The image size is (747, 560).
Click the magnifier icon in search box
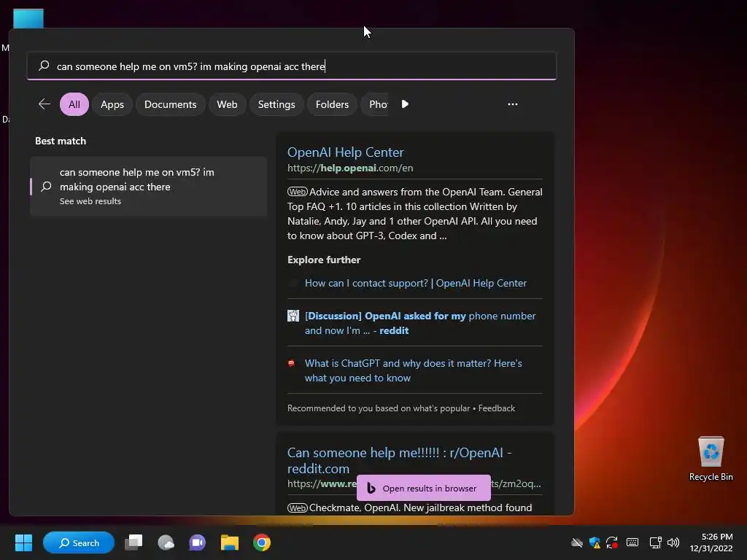pyautogui.click(x=44, y=66)
